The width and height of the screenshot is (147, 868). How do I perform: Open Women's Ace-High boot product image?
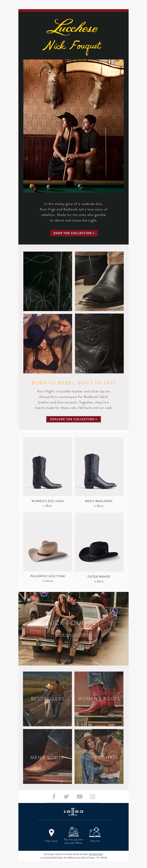coord(48,466)
